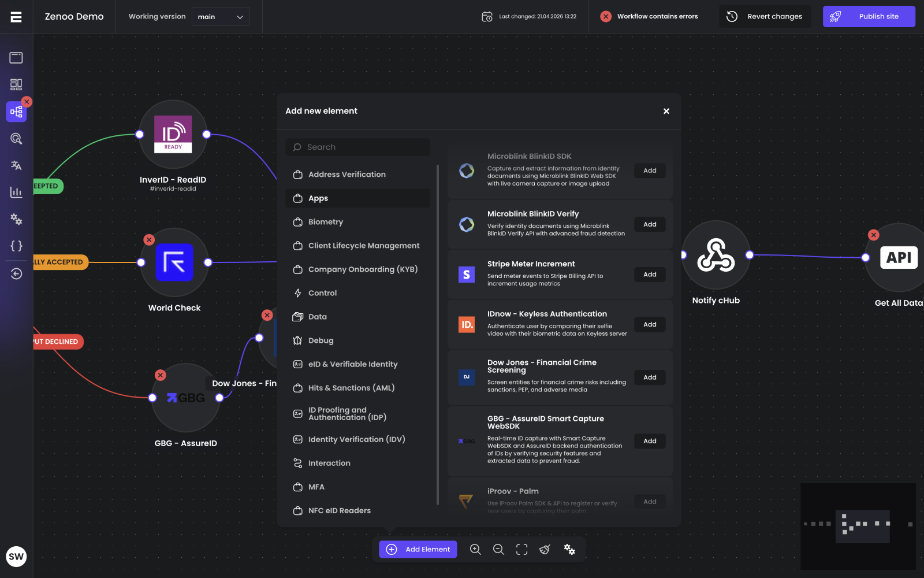Select eID & Verifiable Identity category

(x=357, y=364)
